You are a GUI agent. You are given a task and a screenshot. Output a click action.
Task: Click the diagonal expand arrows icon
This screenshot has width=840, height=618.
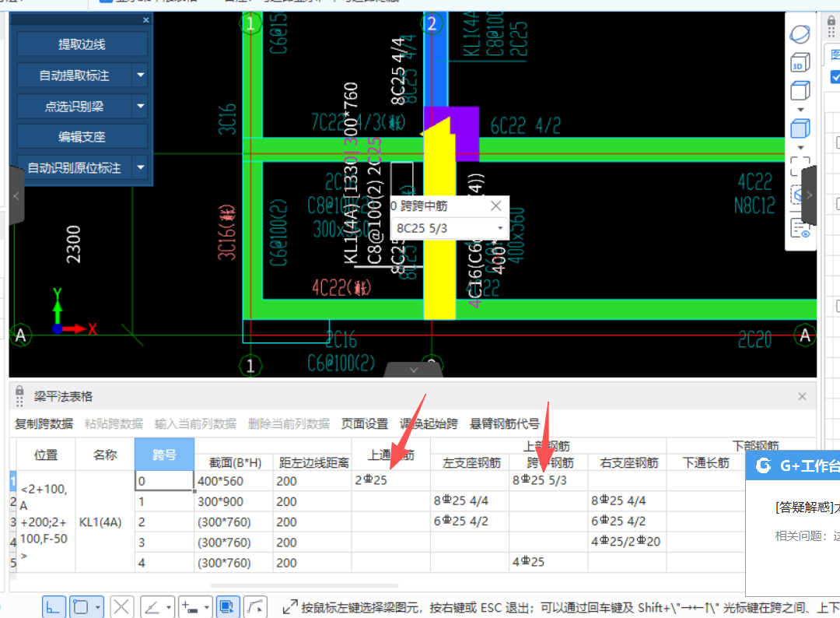(290, 607)
